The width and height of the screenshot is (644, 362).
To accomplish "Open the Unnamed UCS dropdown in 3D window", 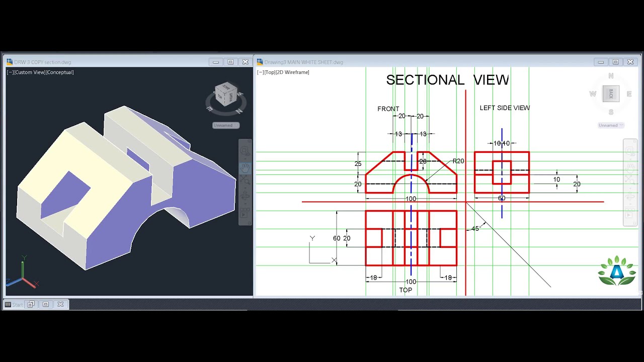I will tap(226, 125).
